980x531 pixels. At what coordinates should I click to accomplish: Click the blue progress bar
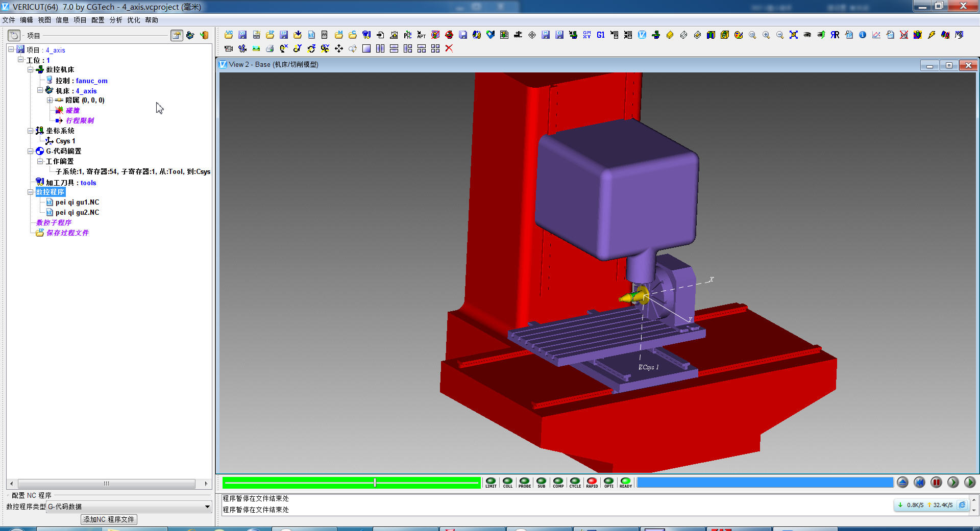[765, 483]
